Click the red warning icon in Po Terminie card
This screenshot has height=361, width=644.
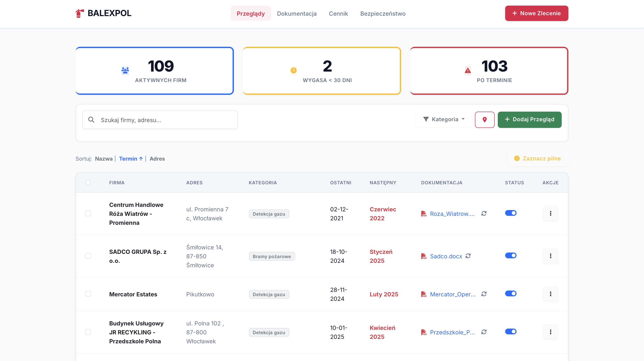click(x=468, y=70)
